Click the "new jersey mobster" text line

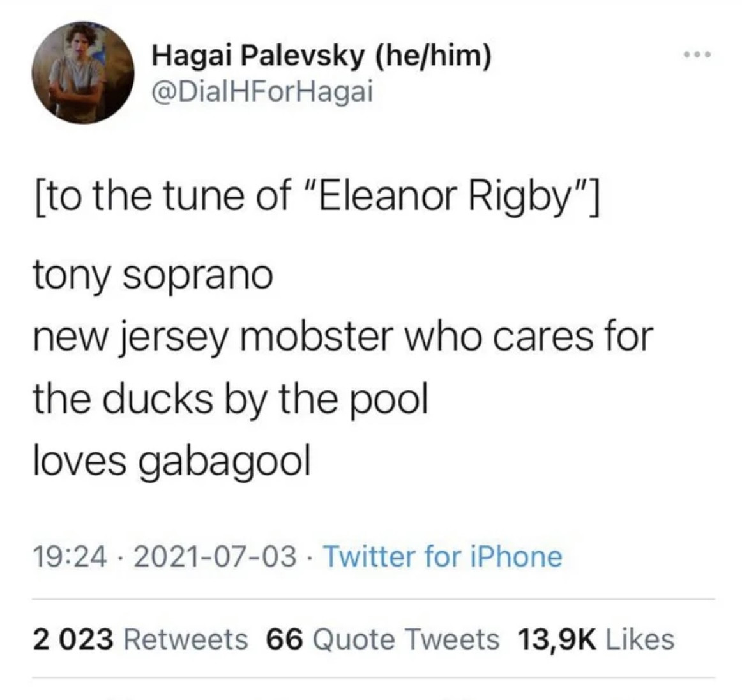point(343,337)
